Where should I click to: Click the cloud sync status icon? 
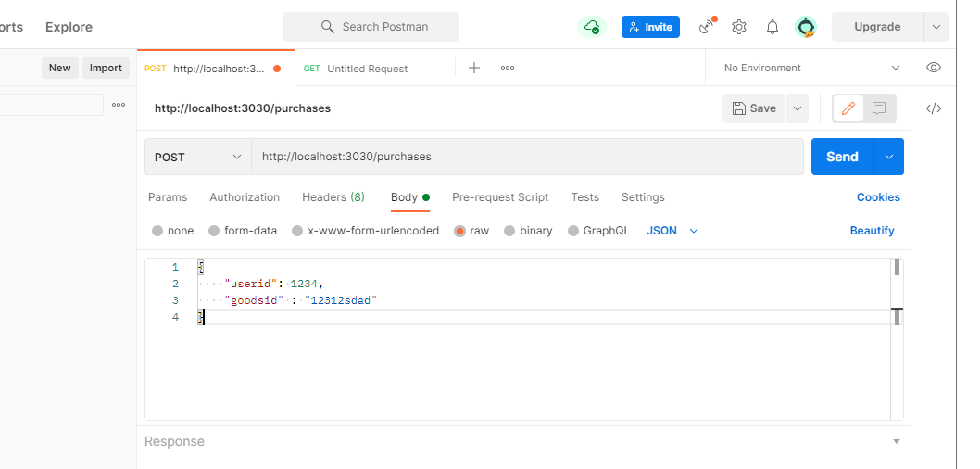point(591,27)
